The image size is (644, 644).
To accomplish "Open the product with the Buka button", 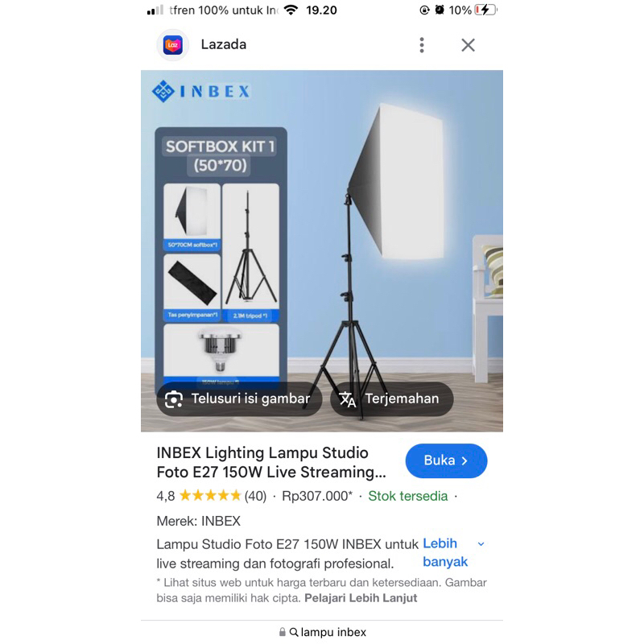I will point(446,460).
